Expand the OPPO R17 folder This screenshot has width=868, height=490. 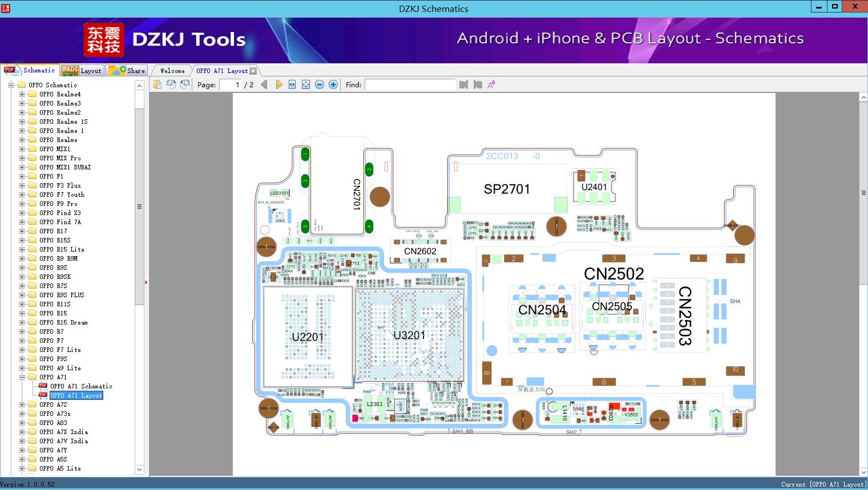(x=22, y=231)
